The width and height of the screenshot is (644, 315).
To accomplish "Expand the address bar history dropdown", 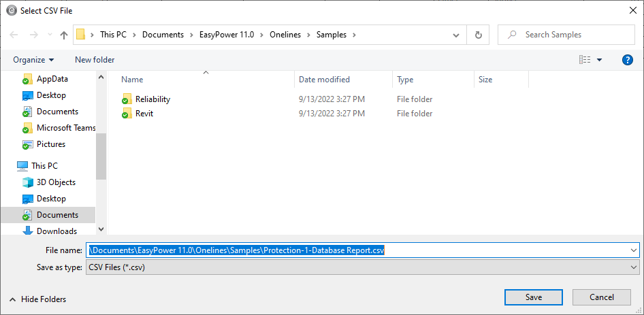I will point(456,35).
